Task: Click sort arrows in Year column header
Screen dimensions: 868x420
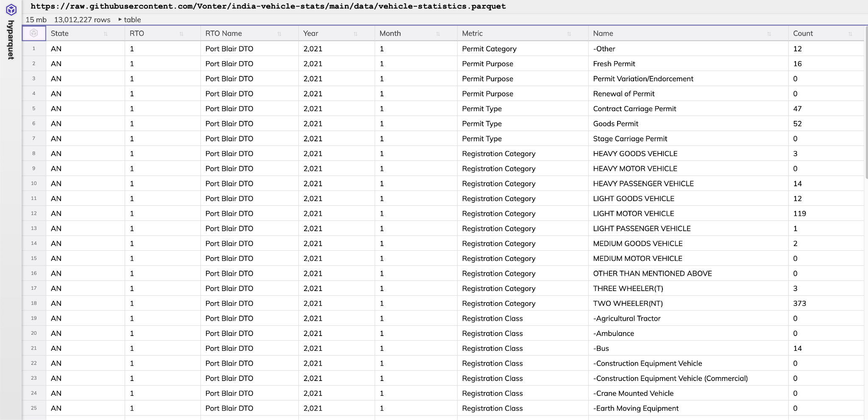Action: click(x=356, y=34)
